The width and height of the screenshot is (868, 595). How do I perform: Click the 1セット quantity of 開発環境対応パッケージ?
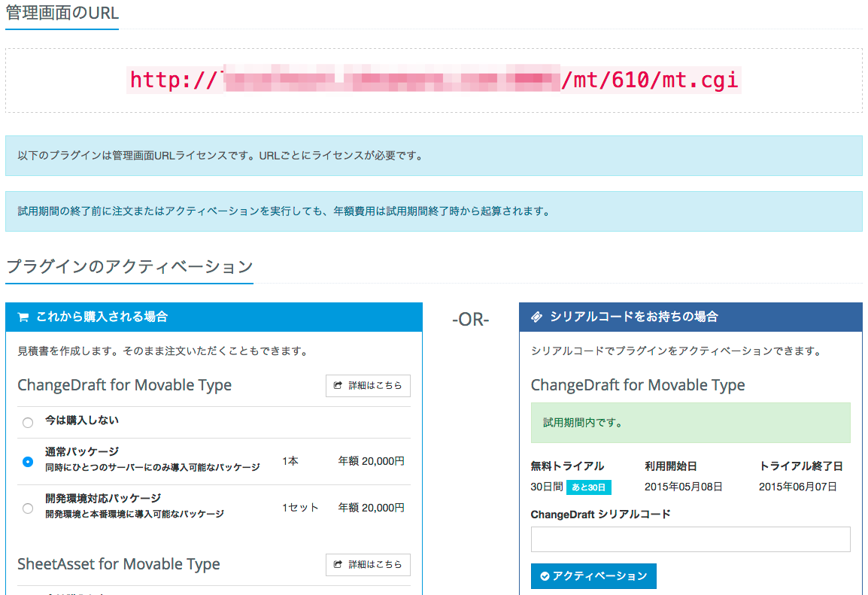tap(300, 508)
